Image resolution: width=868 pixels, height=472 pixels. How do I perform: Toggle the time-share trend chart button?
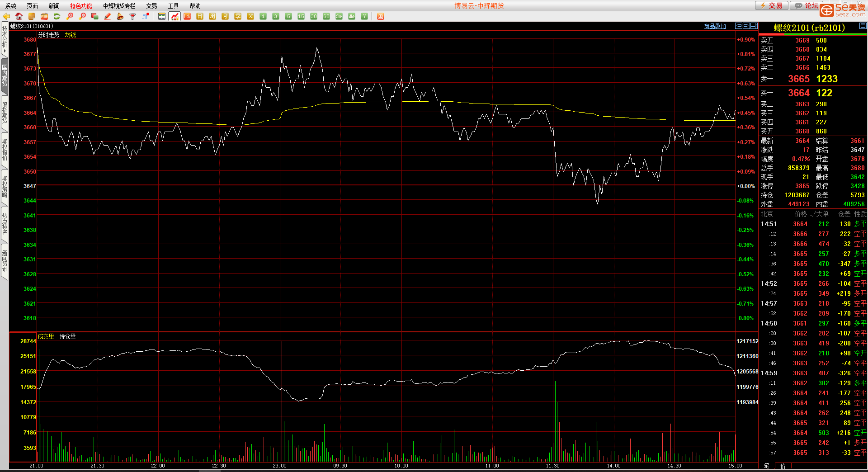pos(175,16)
